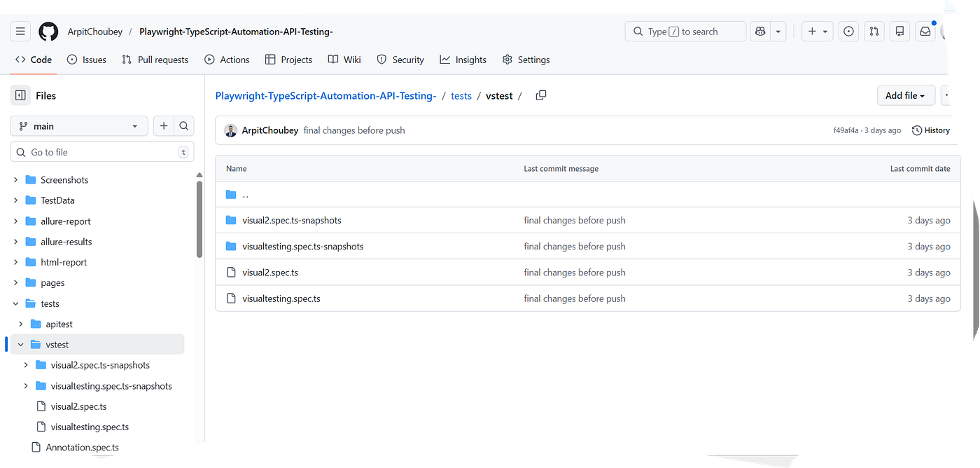The height and width of the screenshot is (468, 980).
Task: Select visualtesting.spec.ts in sidebar tree
Action: 90,427
